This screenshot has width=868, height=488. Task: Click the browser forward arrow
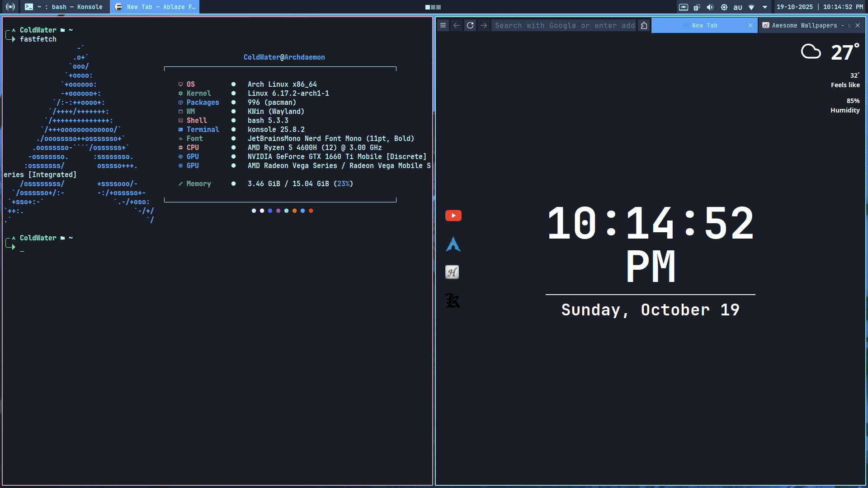[x=484, y=25]
